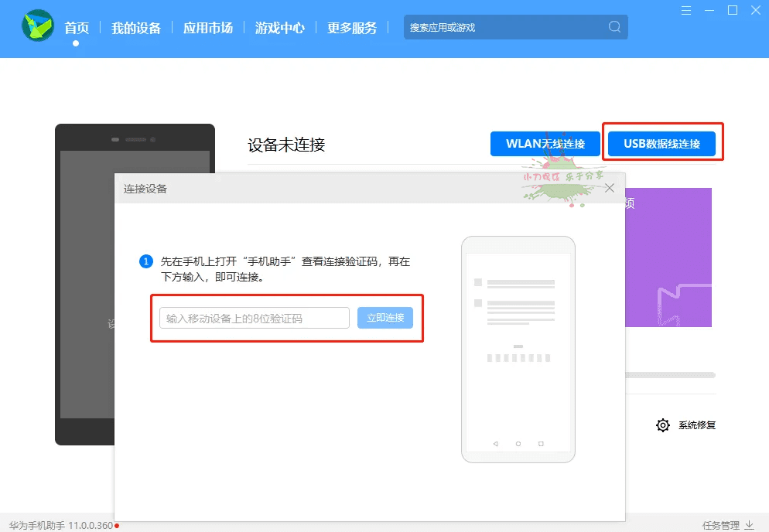Click the recent apps square on phone illustration
This screenshot has height=532, width=769.
tap(541, 444)
